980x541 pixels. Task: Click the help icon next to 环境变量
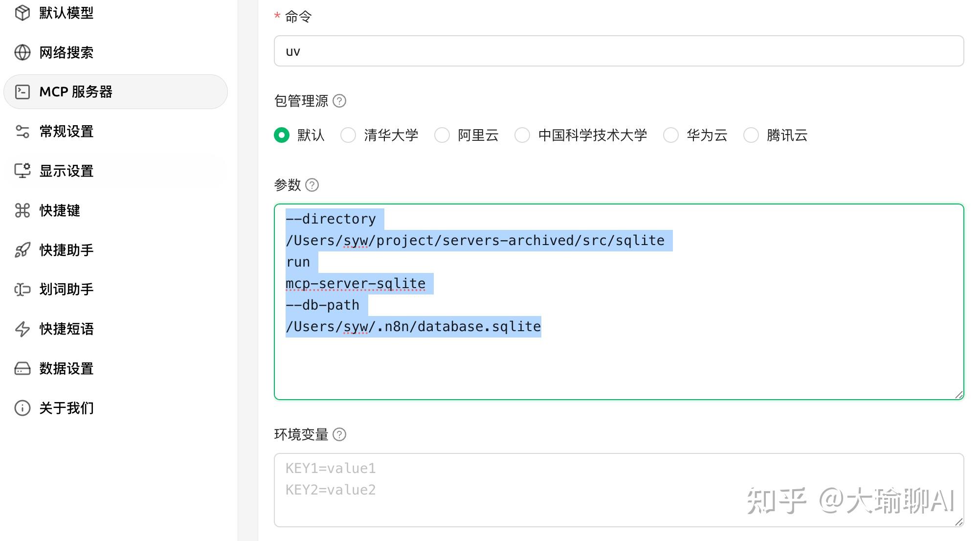click(x=339, y=434)
